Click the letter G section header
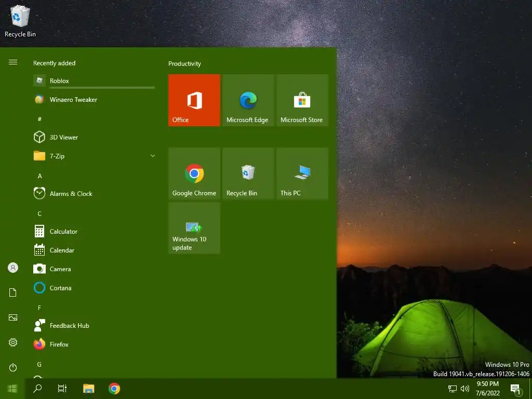 (39, 364)
